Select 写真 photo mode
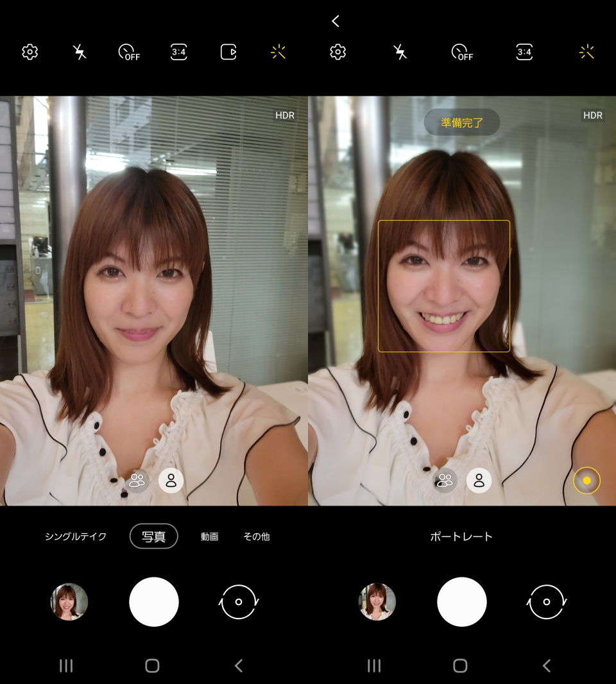Viewport: 616px width, 684px height. pyautogui.click(x=153, y=536)
